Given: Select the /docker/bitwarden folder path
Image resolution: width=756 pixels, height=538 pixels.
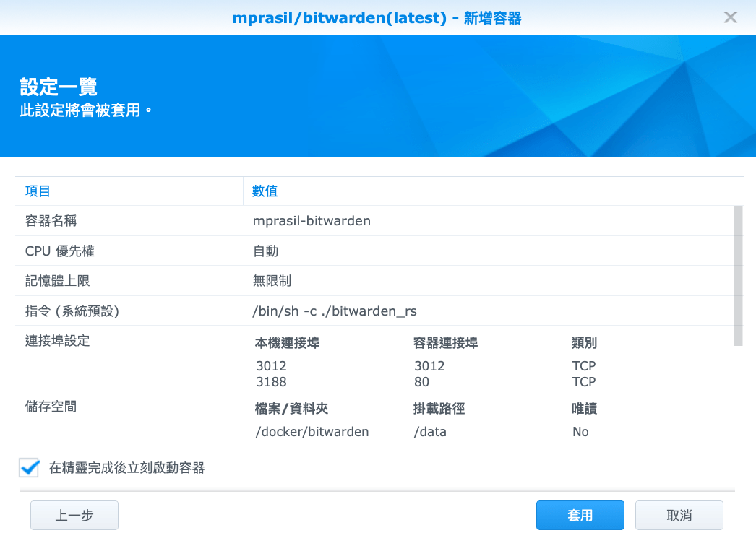Looking at the screenshot, I should (312, 432).
